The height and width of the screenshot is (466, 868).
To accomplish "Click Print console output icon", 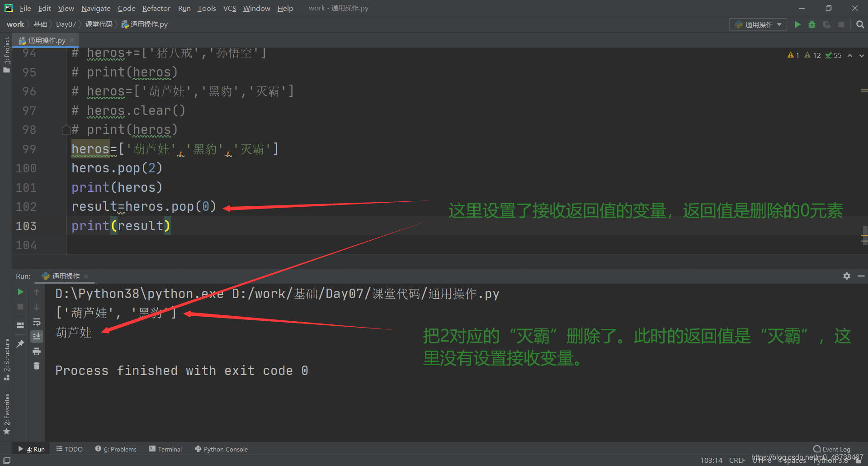I will click(37, 351).
